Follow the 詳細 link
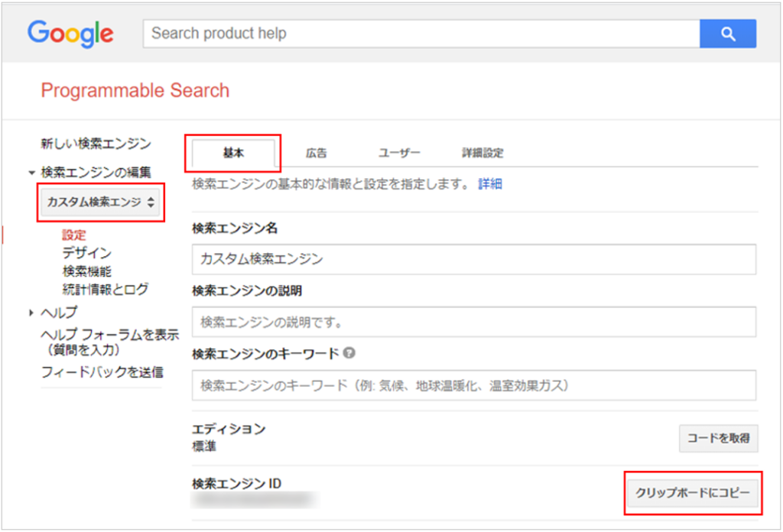Viewport: 783px width, 532px height. (490, 184)
